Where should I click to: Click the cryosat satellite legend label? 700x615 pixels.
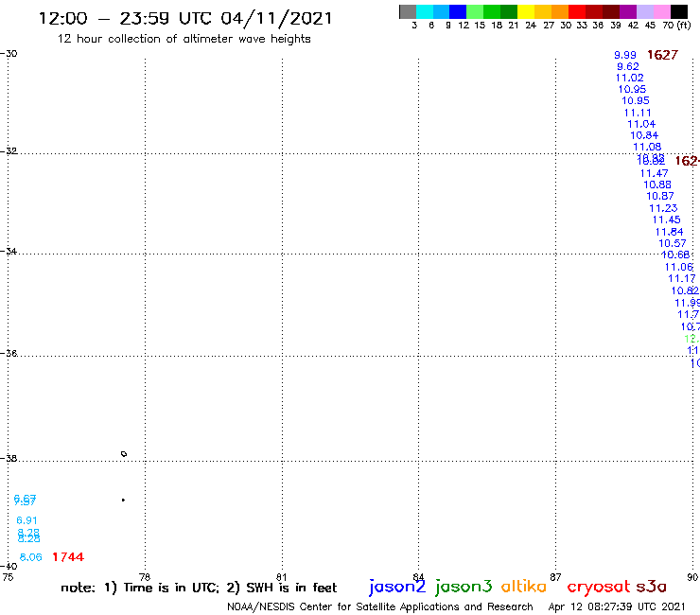point(599,587)
